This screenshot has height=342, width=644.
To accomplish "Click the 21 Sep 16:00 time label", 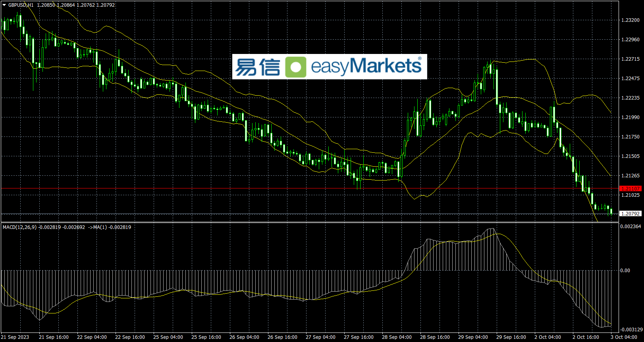I will [x=54, y=337].
